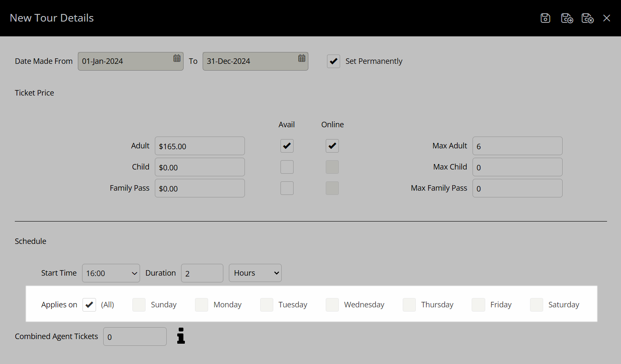Open calendar for Date Made From
Image resolution: width=621 pixels, height=364 pixels.
point(177,58)
